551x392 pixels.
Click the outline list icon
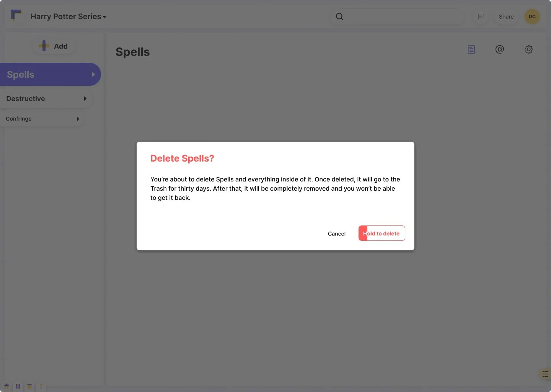(545, 374)
